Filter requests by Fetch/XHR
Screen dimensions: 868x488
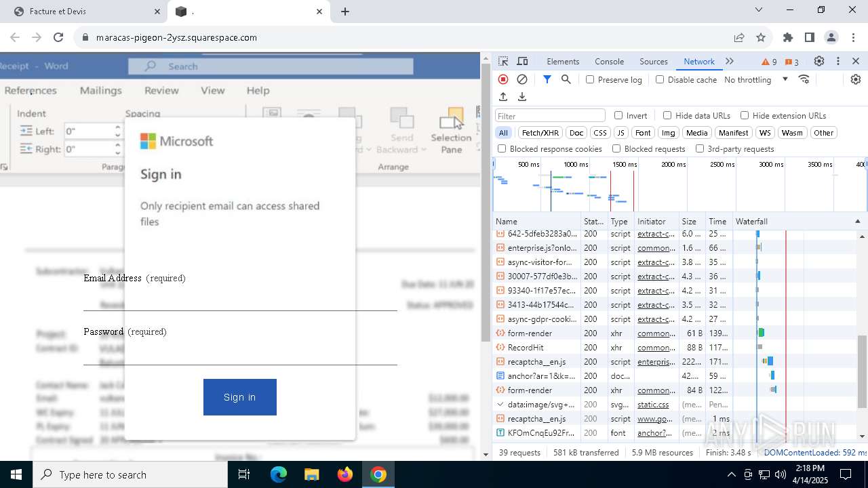[x=540, y=133]
